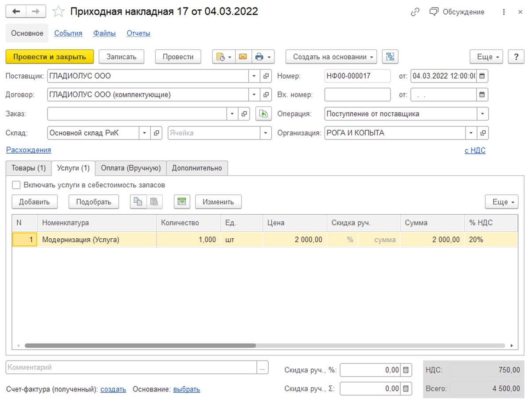Click into the Комментарий input field
This screenshot has width=532, height=403.
coord(131,368)
